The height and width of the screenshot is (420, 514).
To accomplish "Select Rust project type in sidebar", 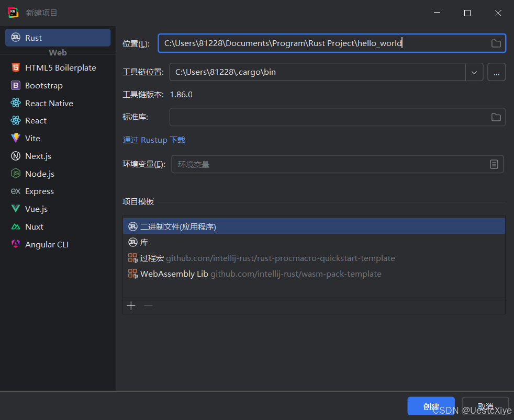I will pos(58,38).
